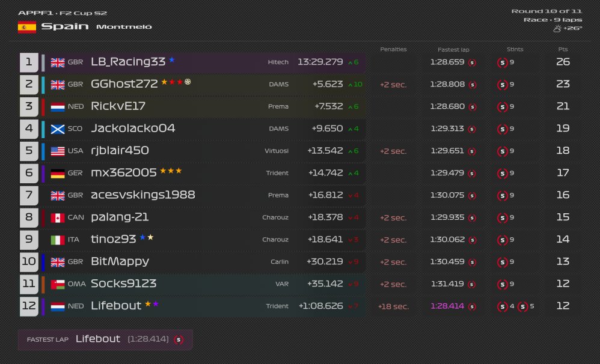Click the 26 points value
This screenshot has width=600, height=364.
tap(563, 62)
